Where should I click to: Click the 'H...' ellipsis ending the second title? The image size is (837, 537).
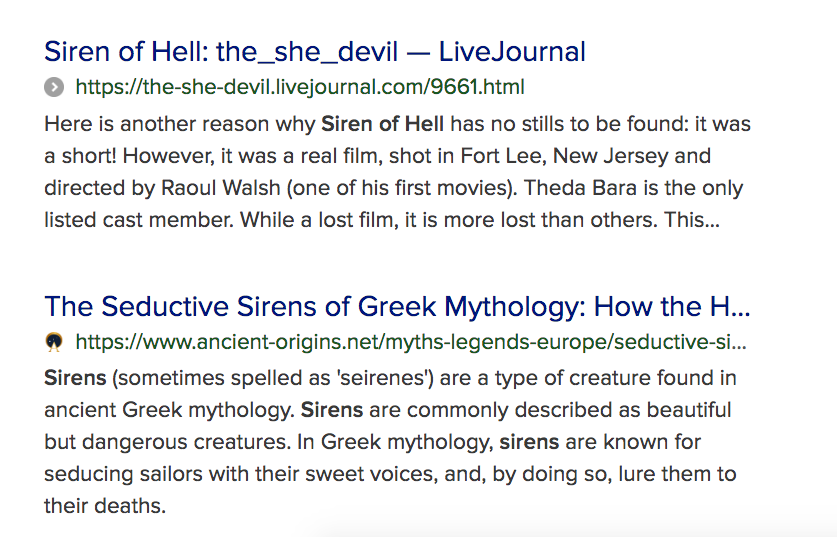730,306
